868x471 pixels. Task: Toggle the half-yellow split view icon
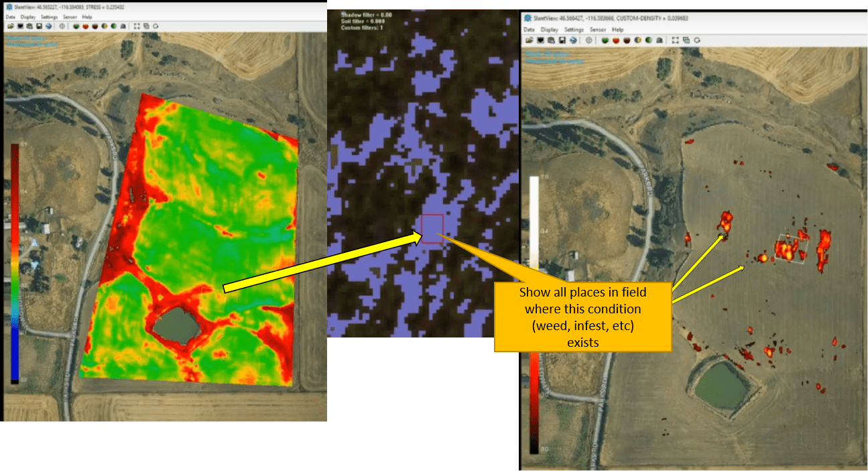[105, 26]
